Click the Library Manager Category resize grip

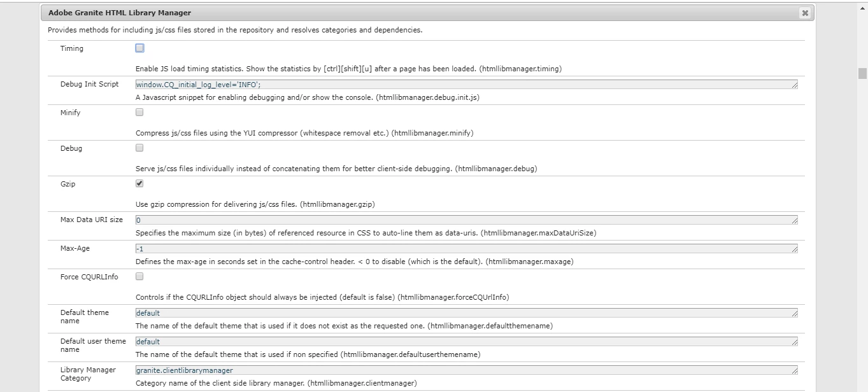tap(794, 371)
